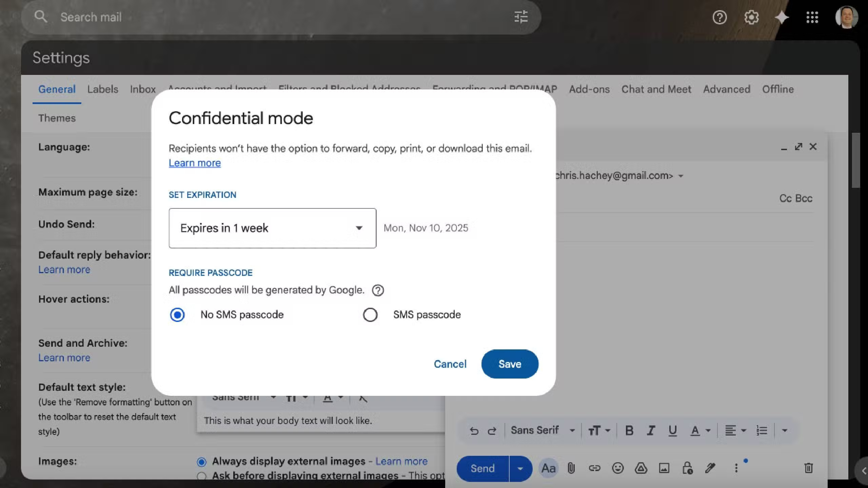This screenshot has height=488, width=868.
Task: Click the passcode help question mark icon
Action: pyautogui.click(x=378, y=290)
